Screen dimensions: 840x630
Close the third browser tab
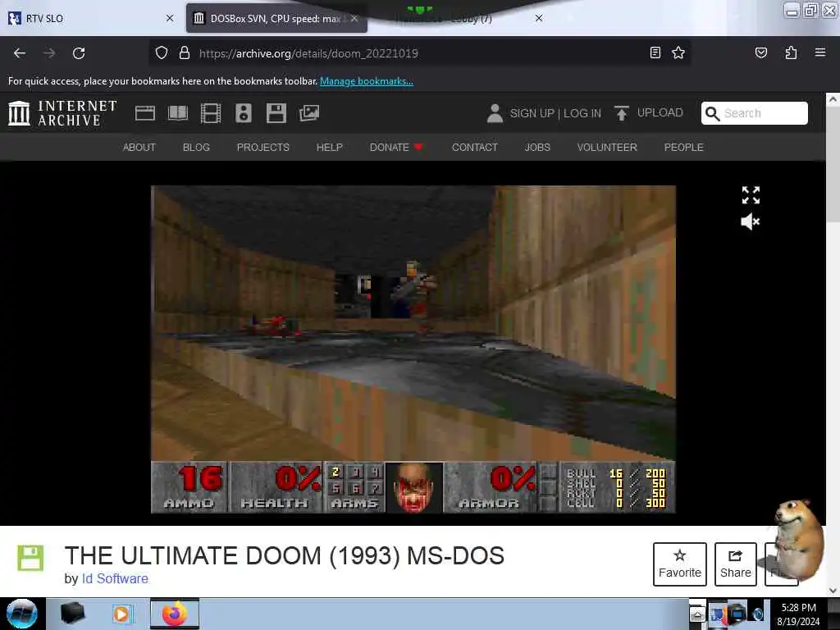539,18
